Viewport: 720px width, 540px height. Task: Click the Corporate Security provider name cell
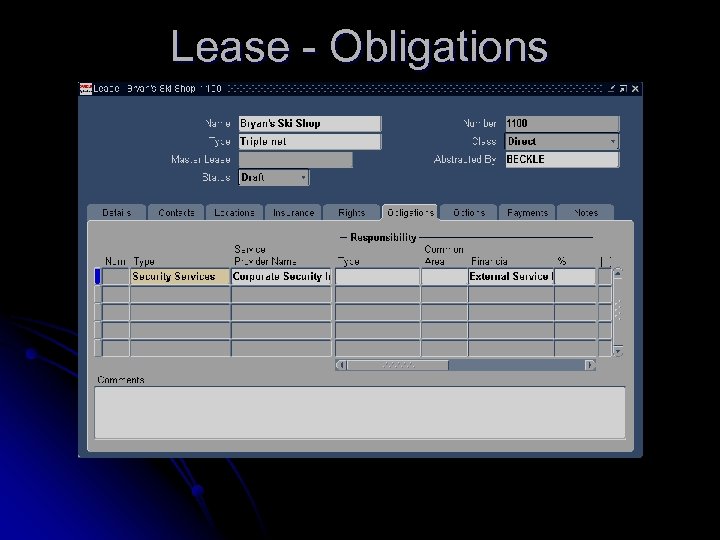tap(281, 276)
